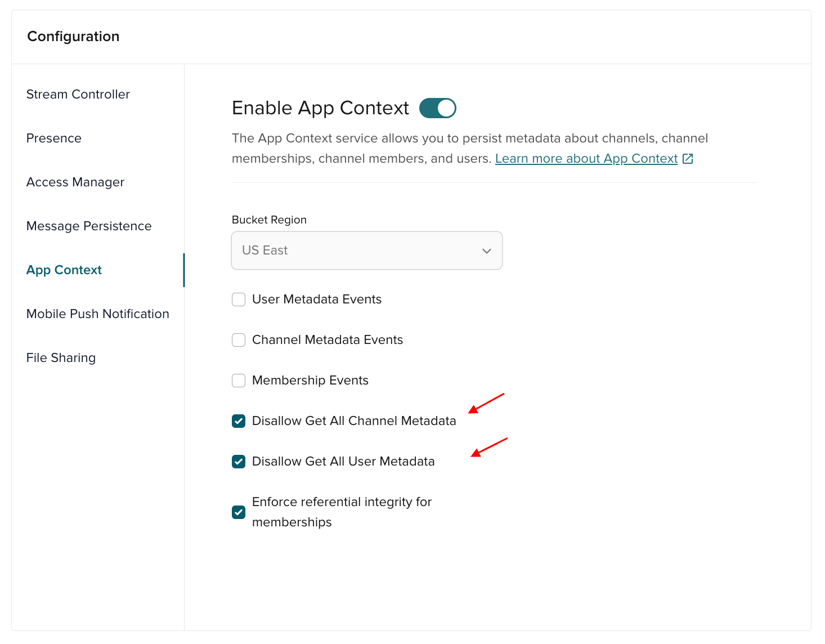
Task: Open Mobile Push Notification settings
Action: click(x=97, y=314)
